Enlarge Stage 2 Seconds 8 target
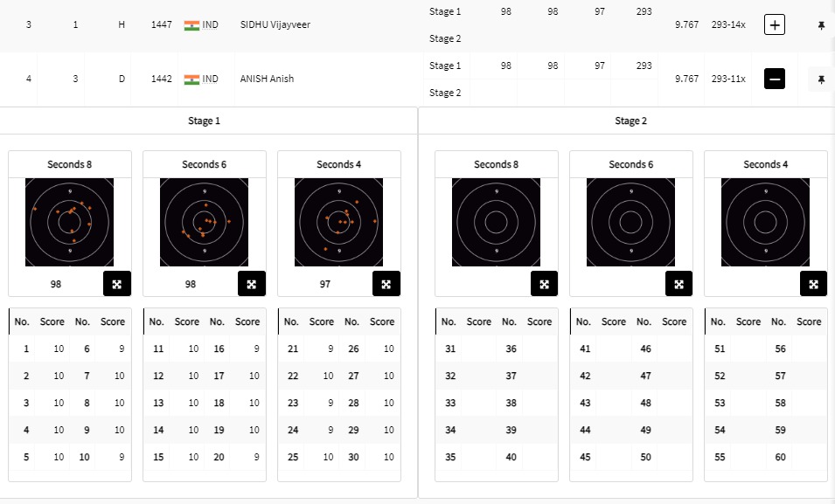Viewport: 835px width, 504px height. point(543,284)
